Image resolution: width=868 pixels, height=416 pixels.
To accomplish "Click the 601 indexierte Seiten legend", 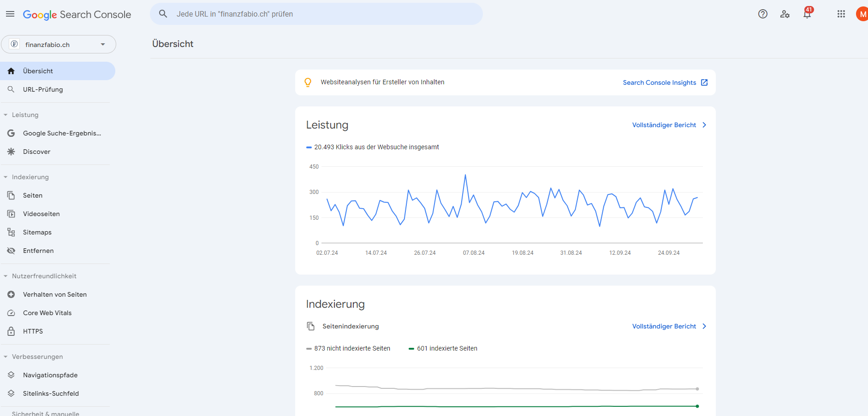I will (443, 348).
